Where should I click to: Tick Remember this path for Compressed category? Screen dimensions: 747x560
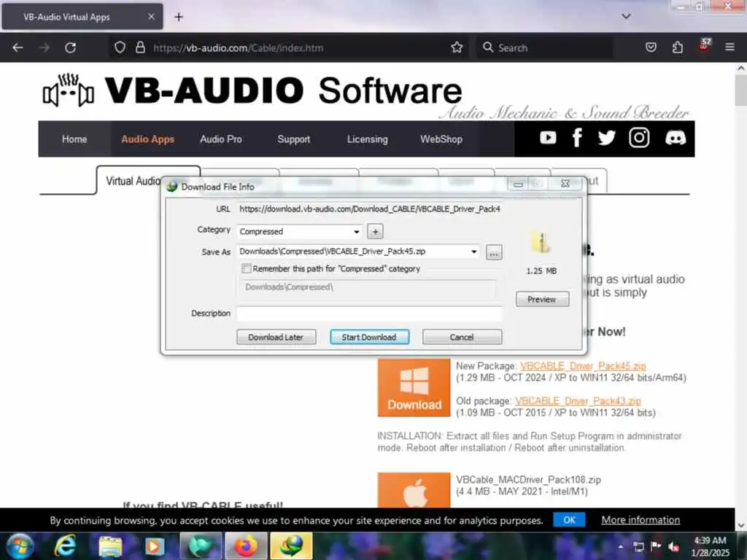coord(247,268)
